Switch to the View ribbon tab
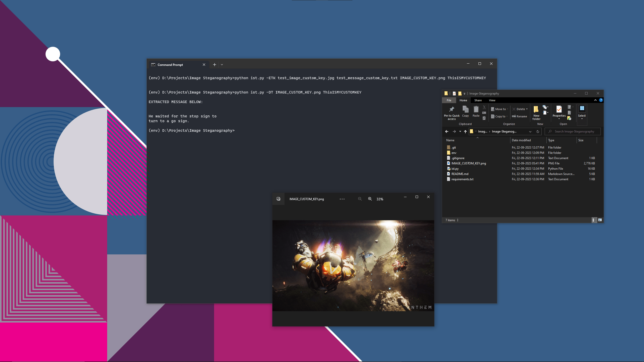644x362 pixels. (x=492, y=100)
